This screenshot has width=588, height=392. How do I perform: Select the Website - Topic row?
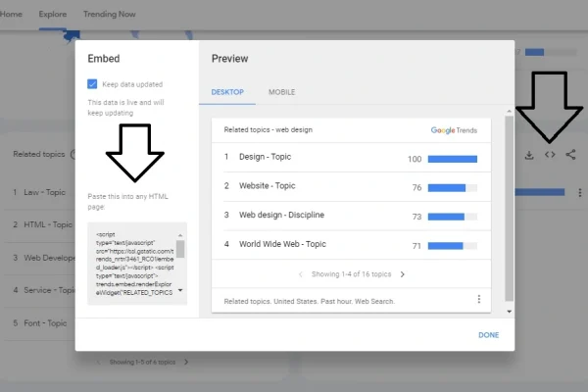tap(351, 186)
